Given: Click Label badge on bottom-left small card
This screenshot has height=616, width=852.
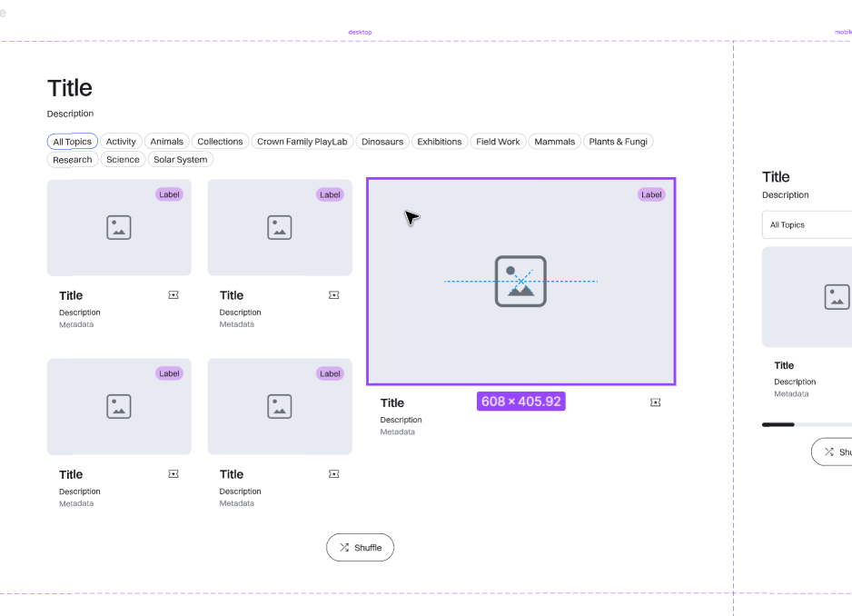Looking at the screenshot, I should tap(169, 373).
